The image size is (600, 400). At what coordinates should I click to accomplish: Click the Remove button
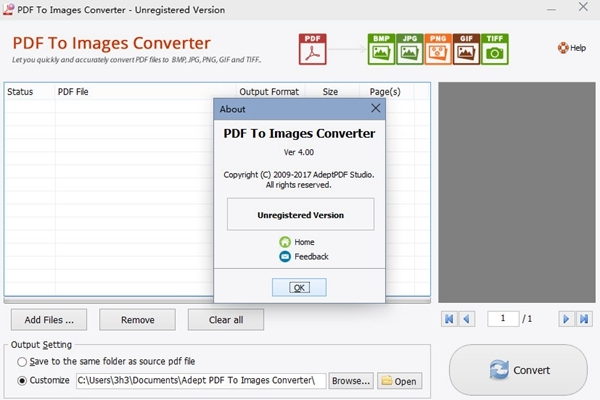(137, 320)
